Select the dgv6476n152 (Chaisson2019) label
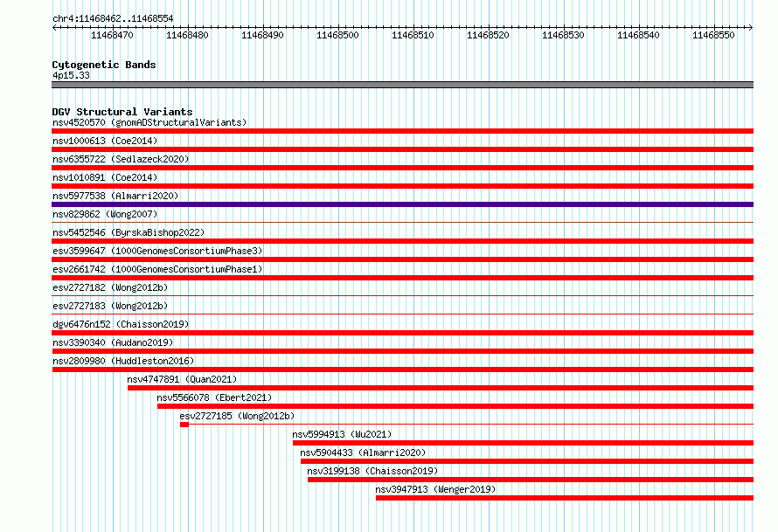The height and width of the screenshot is (532, 778). 121,324
